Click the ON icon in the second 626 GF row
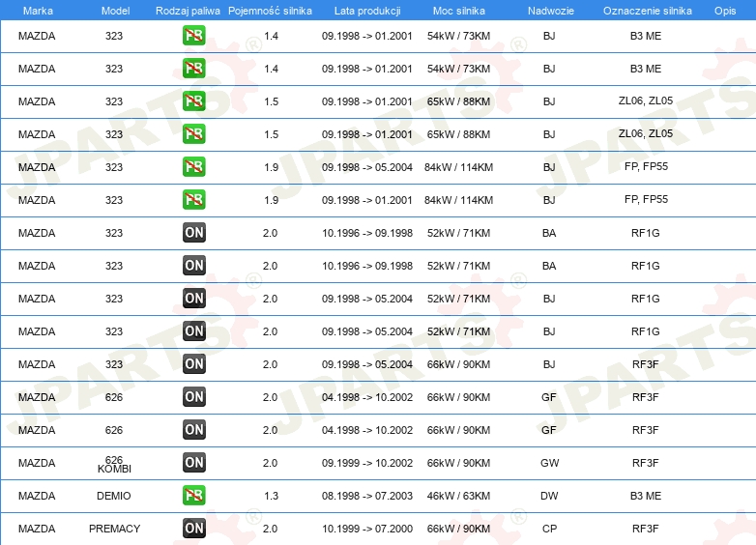The height and width of the screenshot is (545, 756). pyautogui.click(x=193, y=429)
